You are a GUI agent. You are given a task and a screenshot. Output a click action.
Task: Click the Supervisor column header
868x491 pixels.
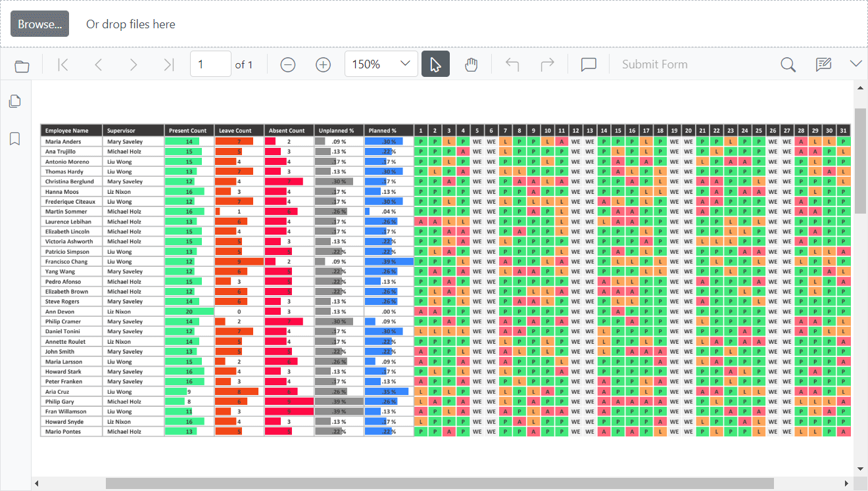click(133, 131)
